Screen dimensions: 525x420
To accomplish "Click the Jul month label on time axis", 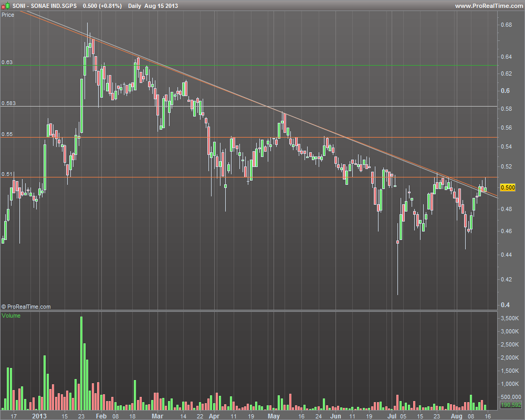I will click(392, 416).
